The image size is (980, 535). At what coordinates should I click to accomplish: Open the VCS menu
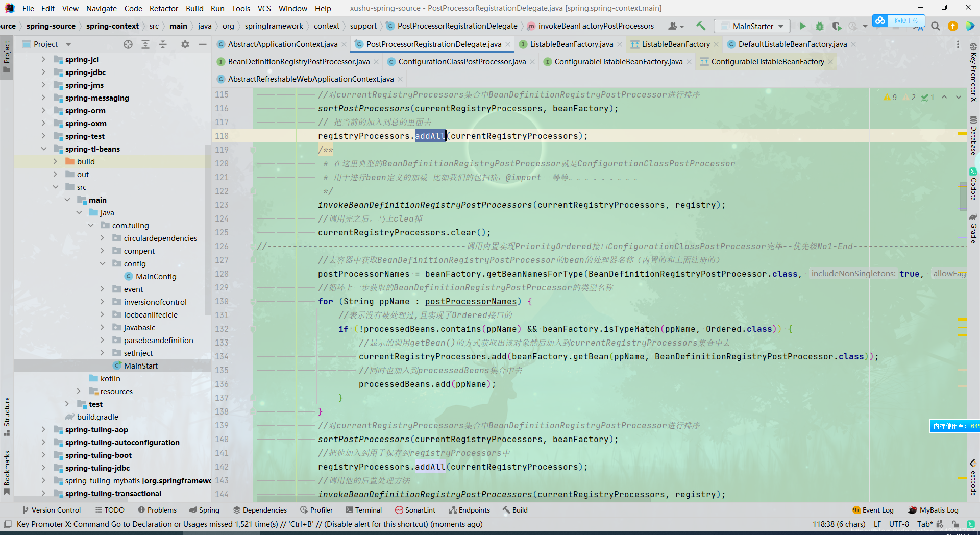[x=264, y=8]
